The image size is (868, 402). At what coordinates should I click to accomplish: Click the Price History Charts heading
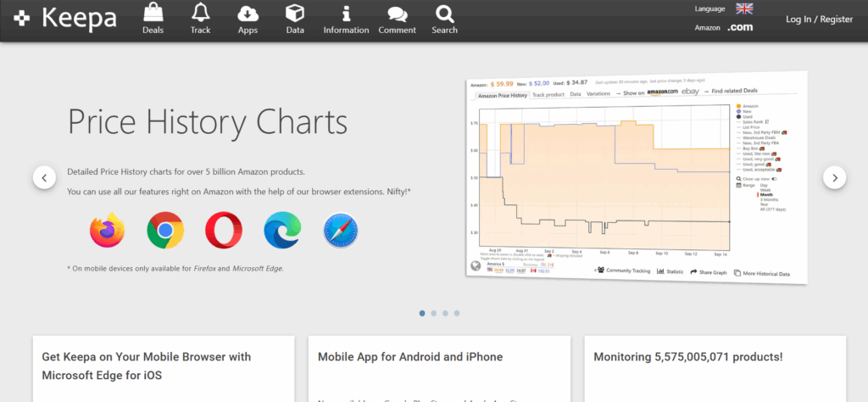point(208,122)
